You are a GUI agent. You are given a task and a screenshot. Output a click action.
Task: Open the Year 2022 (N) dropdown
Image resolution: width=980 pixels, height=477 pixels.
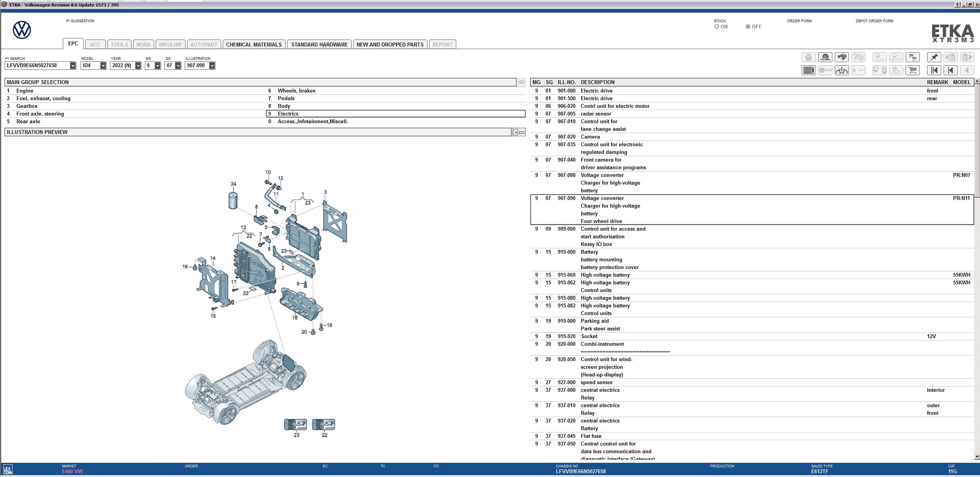pos(138,66)
